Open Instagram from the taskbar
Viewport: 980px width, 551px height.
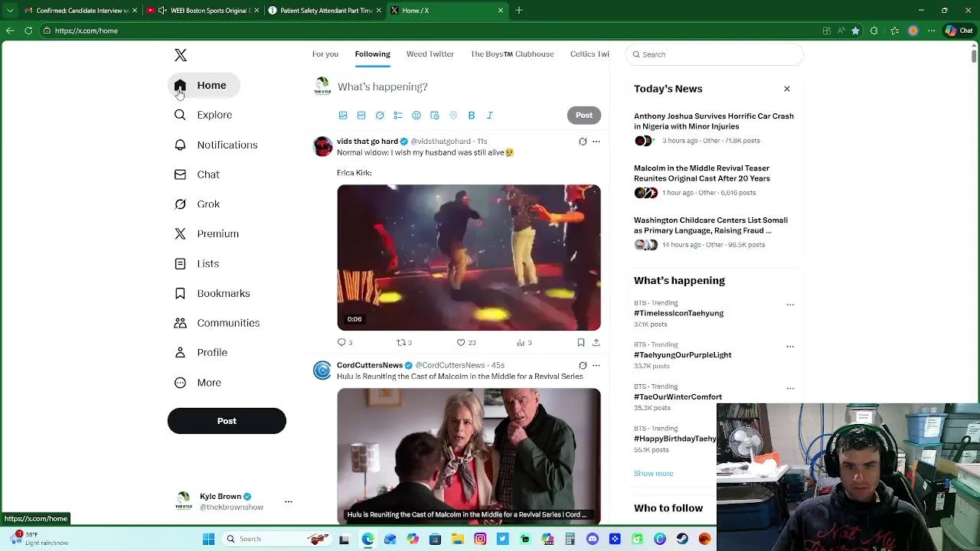point(480,540)
